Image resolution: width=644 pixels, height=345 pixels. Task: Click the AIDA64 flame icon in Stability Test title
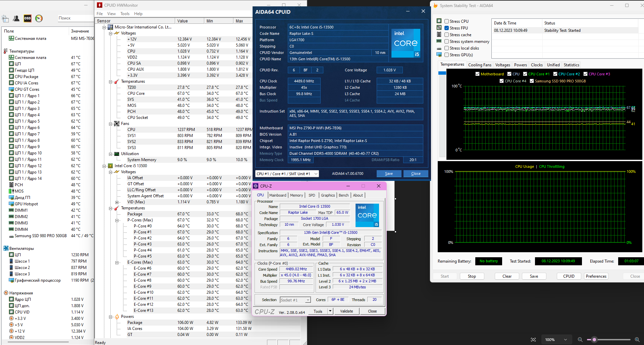click(435, 5)
